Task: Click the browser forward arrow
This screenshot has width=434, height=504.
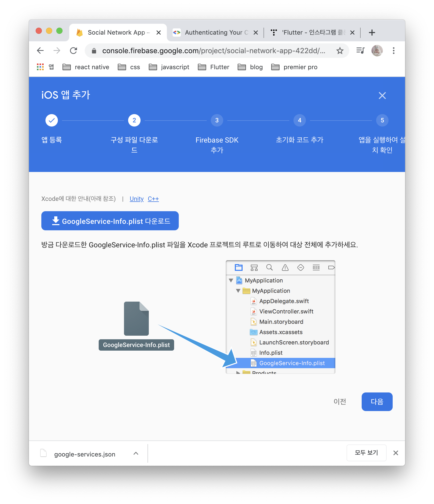Action: [x=57, y=51]
